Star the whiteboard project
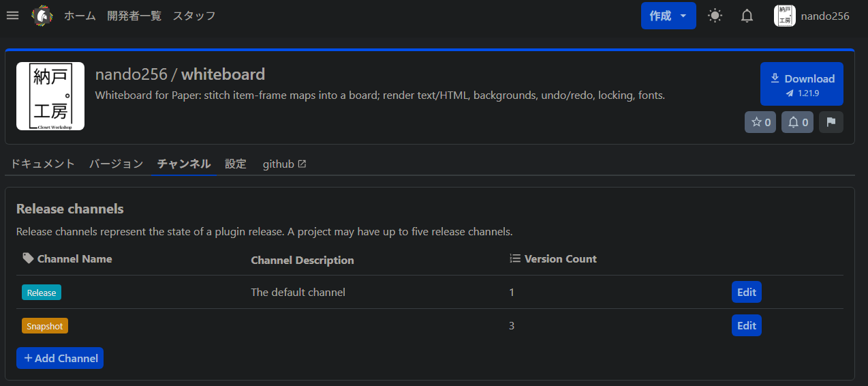This screenshot has width=868, height=386. pos(760,122)
